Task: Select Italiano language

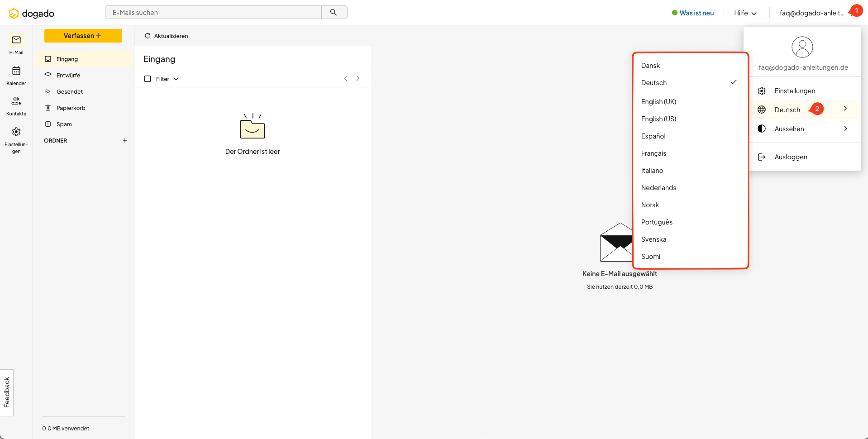Action: click(691, 171)
